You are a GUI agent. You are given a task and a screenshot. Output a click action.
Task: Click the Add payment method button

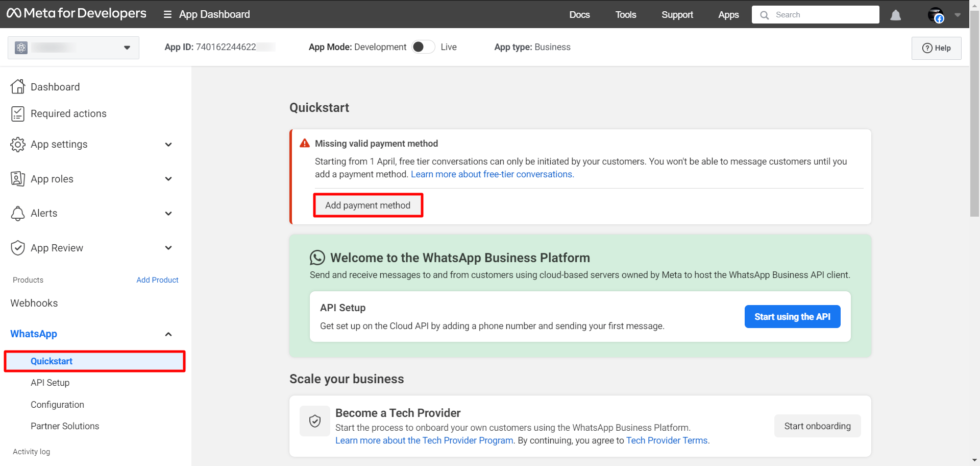(x=367, y=205)
